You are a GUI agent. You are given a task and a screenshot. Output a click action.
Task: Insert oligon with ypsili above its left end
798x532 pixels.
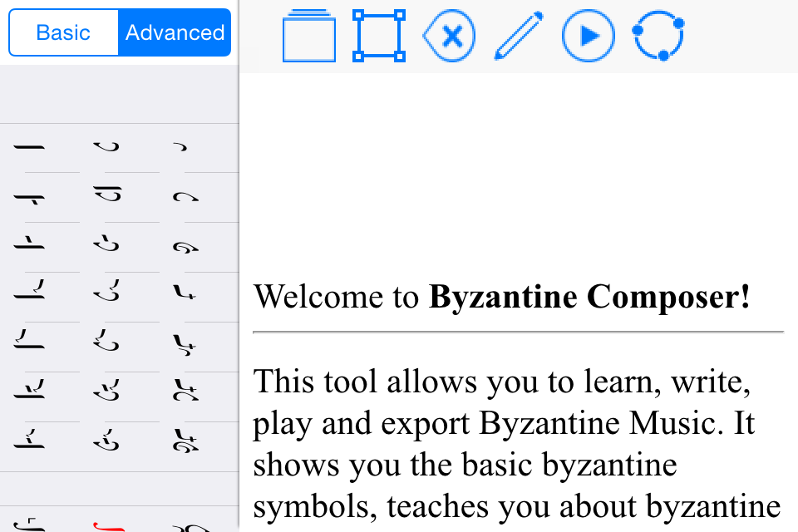29,339
